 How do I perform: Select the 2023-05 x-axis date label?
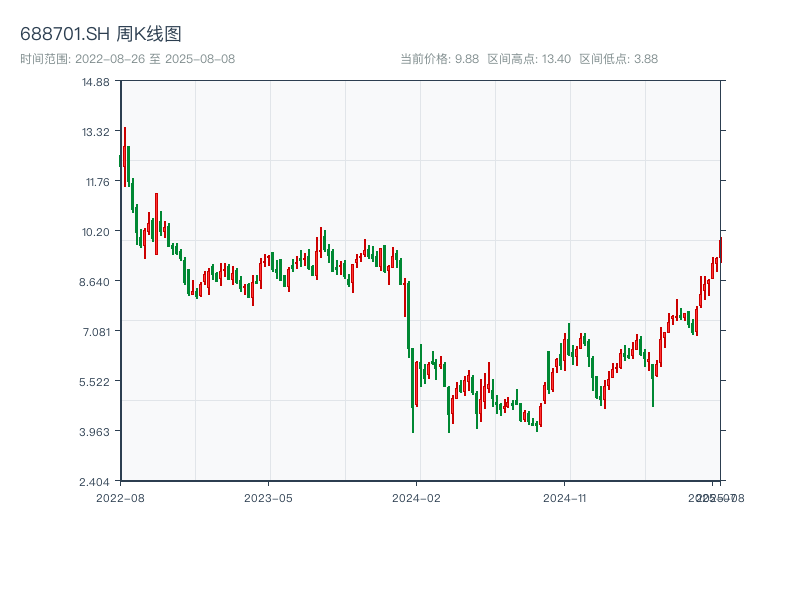click(269, 497)
